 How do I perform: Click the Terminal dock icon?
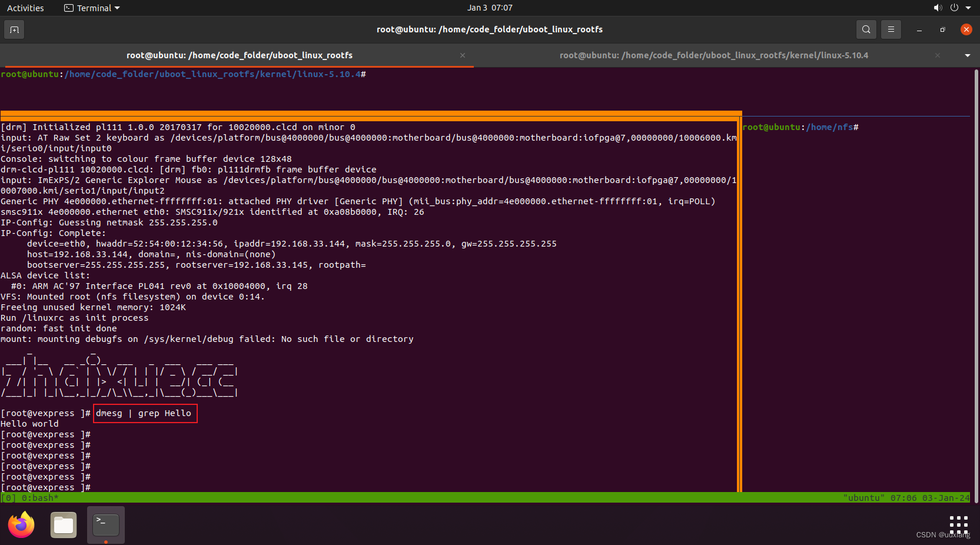pyautogui.click(x=106, y=525)
